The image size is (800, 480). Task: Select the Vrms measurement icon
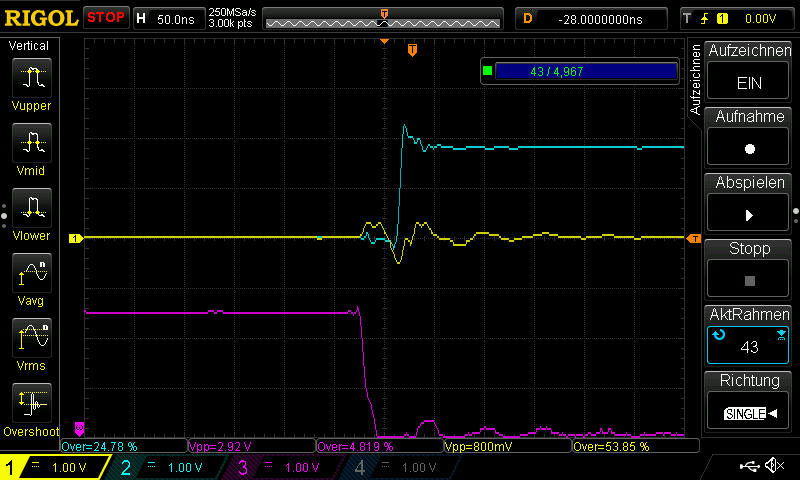(31, 337)
